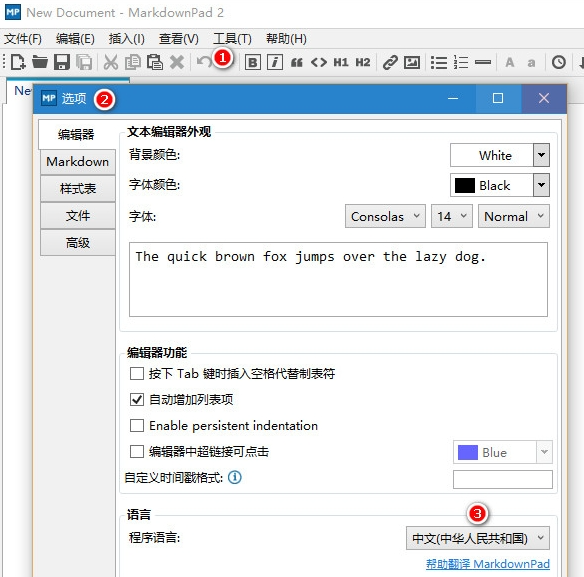The height and width of the screenshot is (577, 584).
Task: Paste from clipboard toolbar icon
Action: click(155, 62)
